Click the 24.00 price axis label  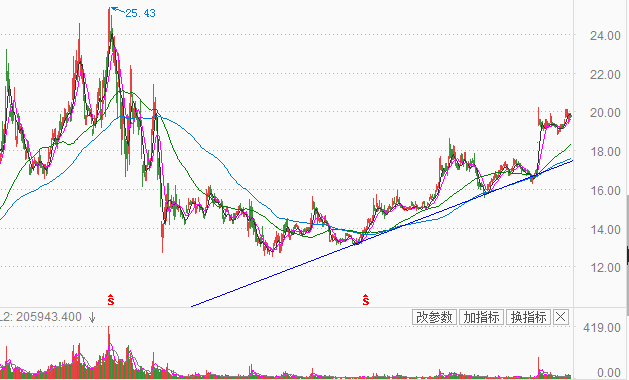pyautogui.click(x=605, y=36)
